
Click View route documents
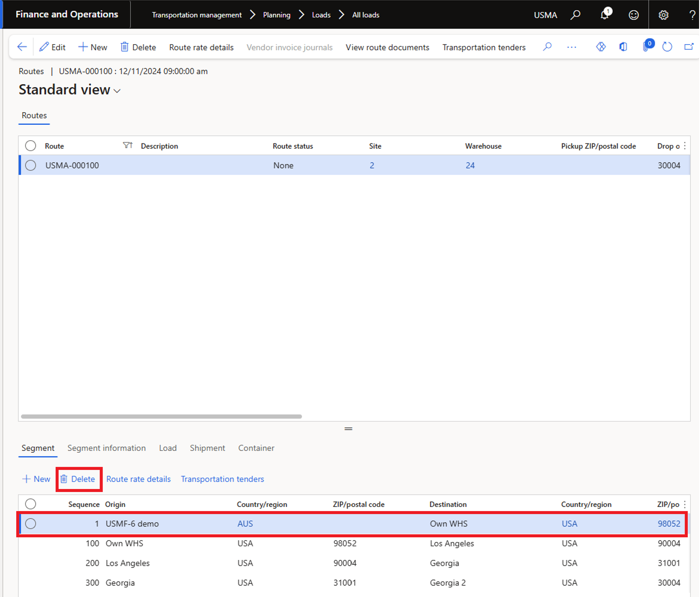pos(388,47)
